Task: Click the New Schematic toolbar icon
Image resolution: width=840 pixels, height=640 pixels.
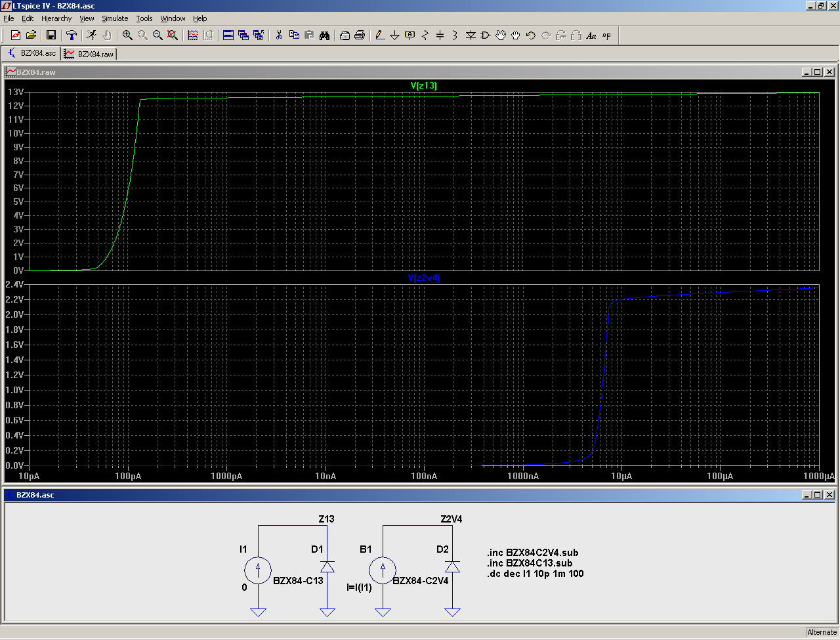Action: pyautogui.click(x=15, y=35)
